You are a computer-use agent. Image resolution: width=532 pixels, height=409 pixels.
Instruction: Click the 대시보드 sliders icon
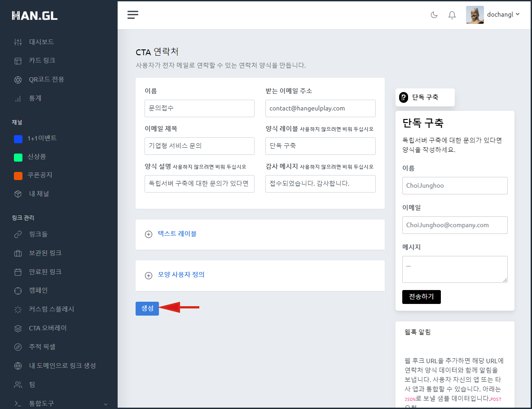click(x=18, y=42)
